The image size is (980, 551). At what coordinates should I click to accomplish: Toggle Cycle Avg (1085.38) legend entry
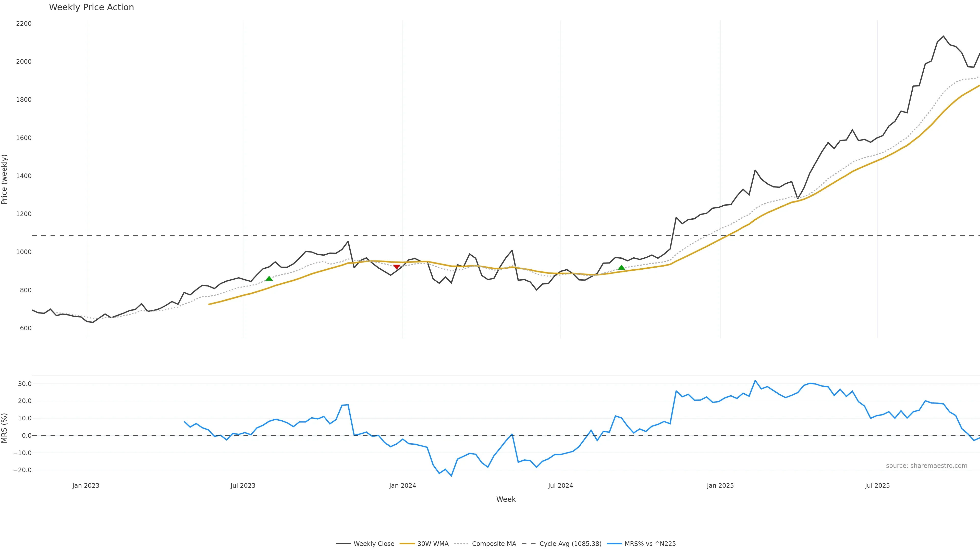[x=570, y=544]
